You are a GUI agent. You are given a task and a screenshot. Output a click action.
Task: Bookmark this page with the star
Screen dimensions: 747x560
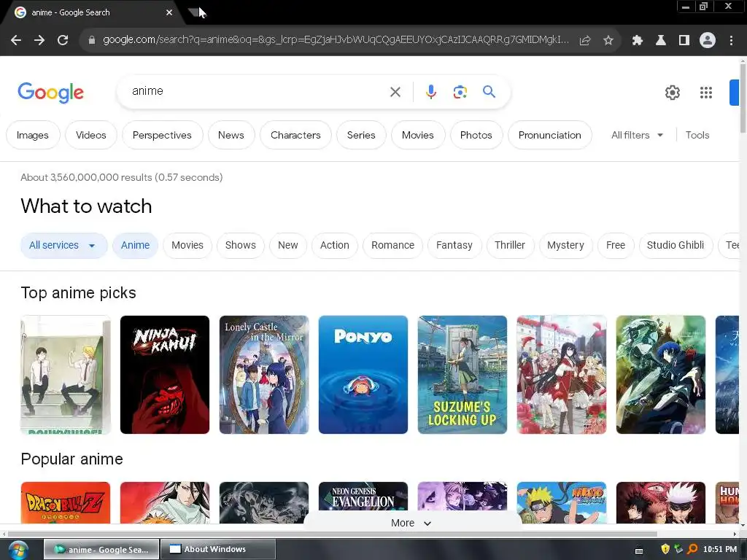tap(608, 41)
